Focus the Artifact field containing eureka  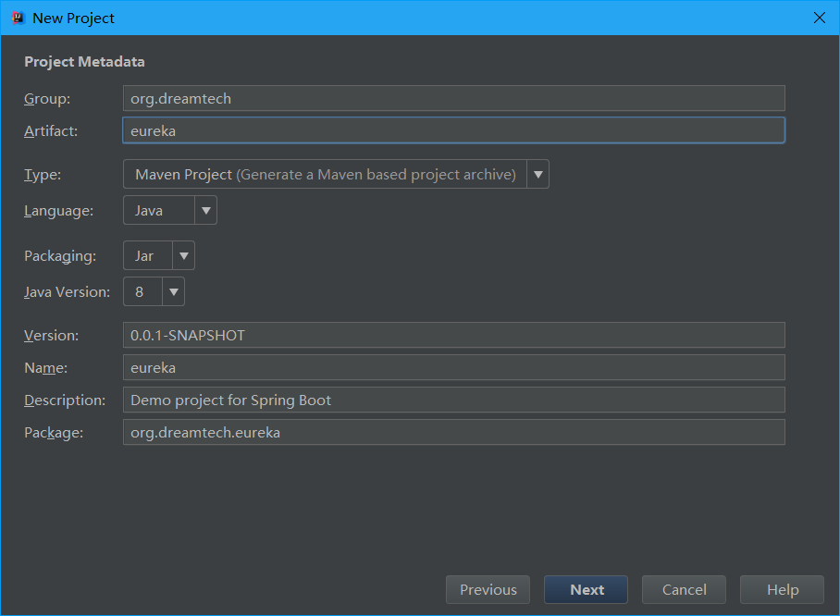click(x=453, y=130)
